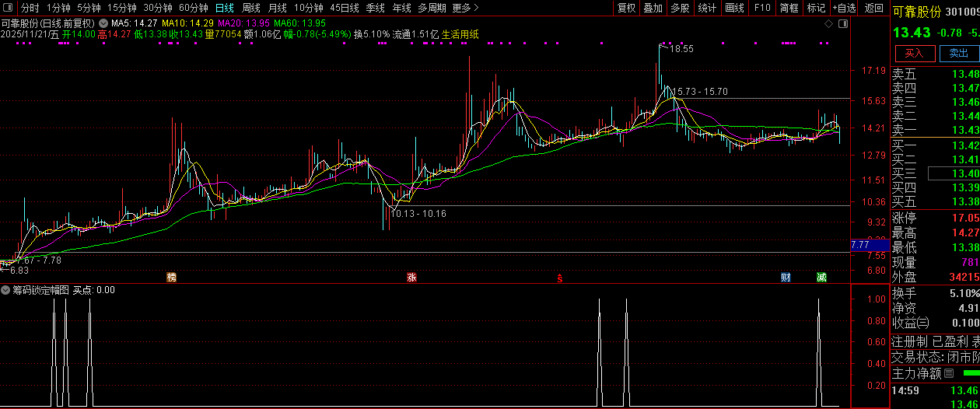Click the 涨停 limit-up price row
Screen dimensions: 980x409
[935, 218]
